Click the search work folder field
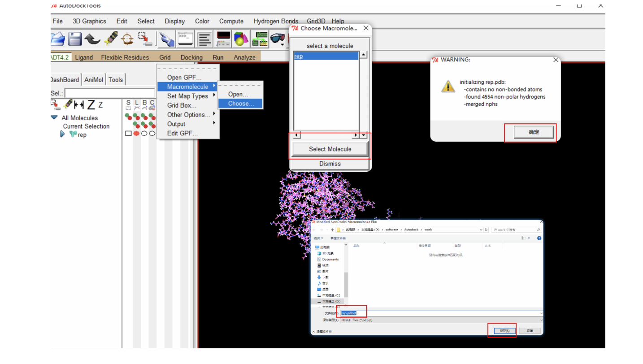This screenshot has height=364, width=643. click(517, 230)
